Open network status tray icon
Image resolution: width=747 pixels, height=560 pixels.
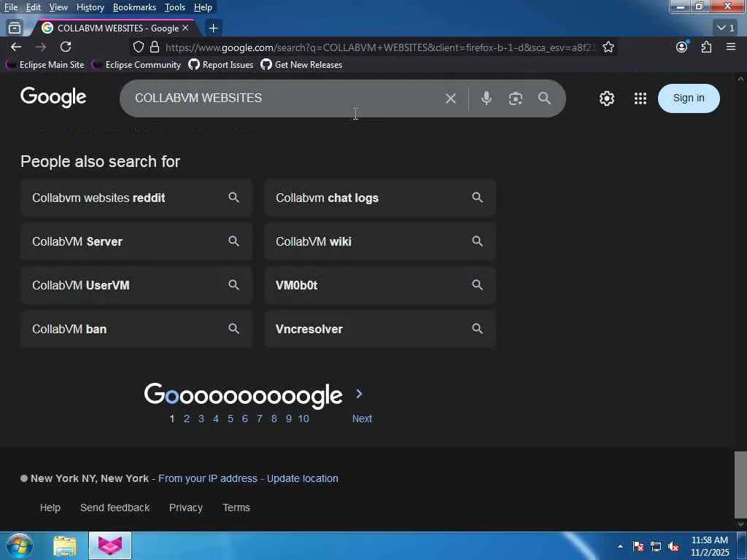pyautogui.click(x=656, y=546)
